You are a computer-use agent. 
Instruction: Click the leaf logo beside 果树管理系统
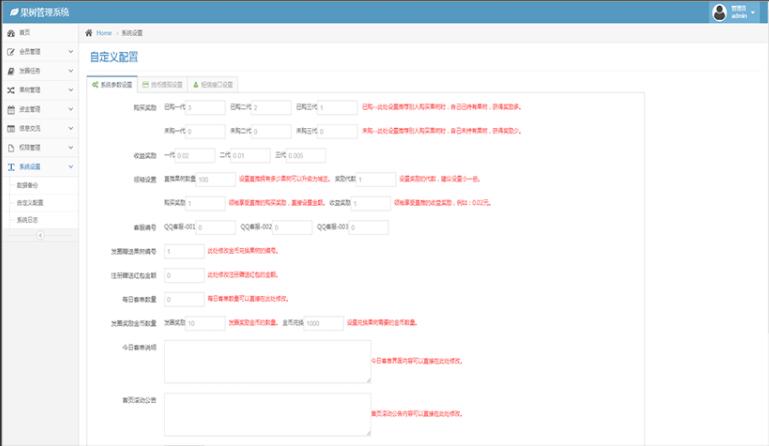pos(13,11)
